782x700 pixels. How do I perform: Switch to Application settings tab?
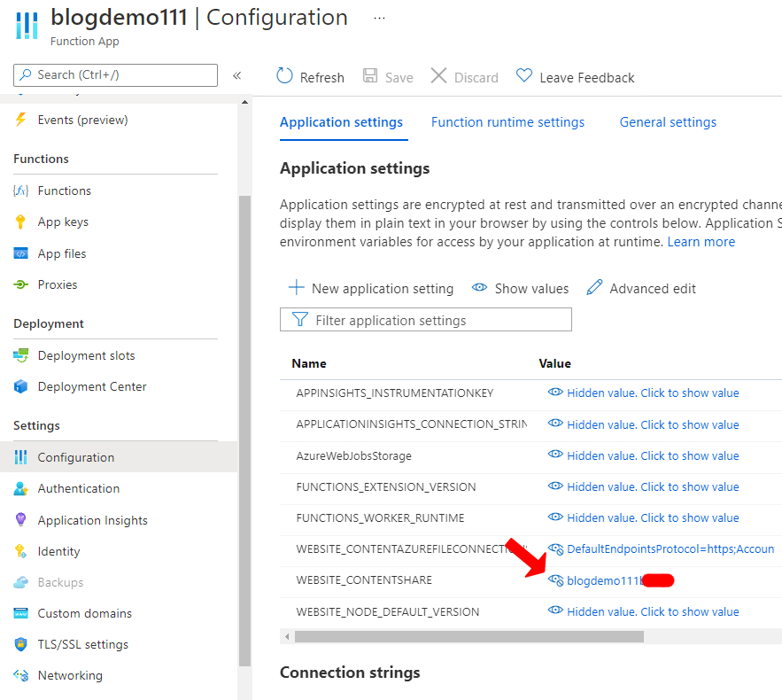pyautogui.click(x=341, y=122)
